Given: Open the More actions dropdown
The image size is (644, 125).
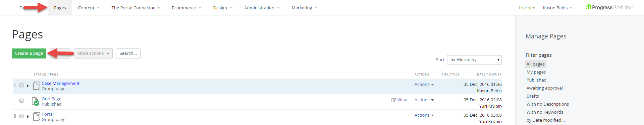Looking at the screenshot, I should 93,53.
